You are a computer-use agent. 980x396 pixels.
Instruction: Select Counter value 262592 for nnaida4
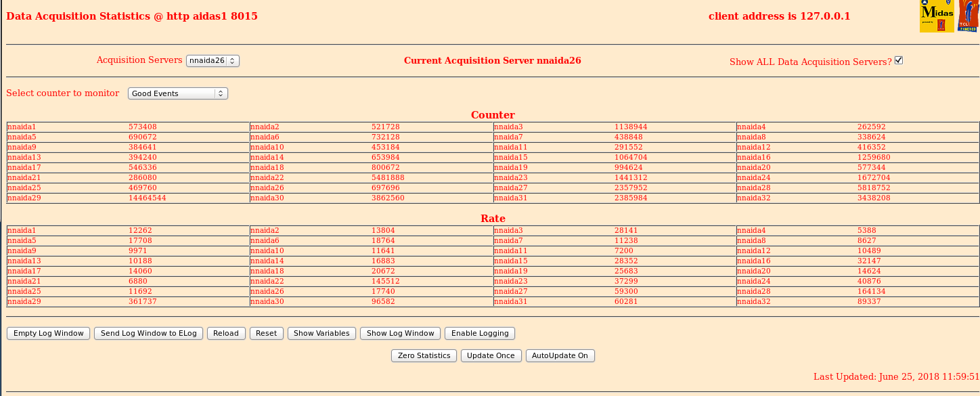872,127
